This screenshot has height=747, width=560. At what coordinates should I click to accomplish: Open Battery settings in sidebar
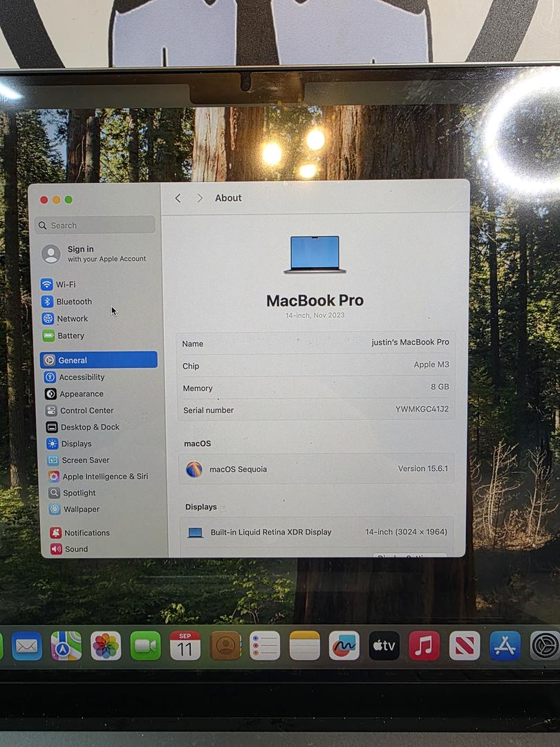64,336
